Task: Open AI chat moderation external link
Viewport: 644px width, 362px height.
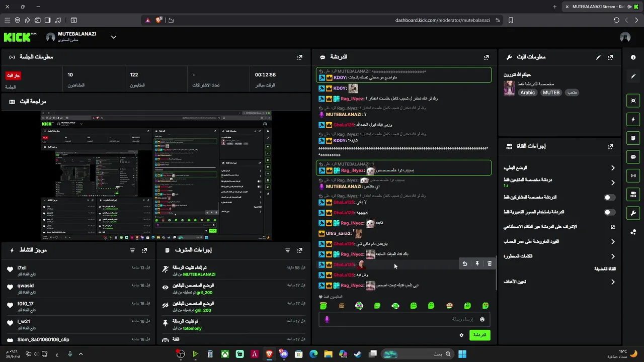Action: 613,227
